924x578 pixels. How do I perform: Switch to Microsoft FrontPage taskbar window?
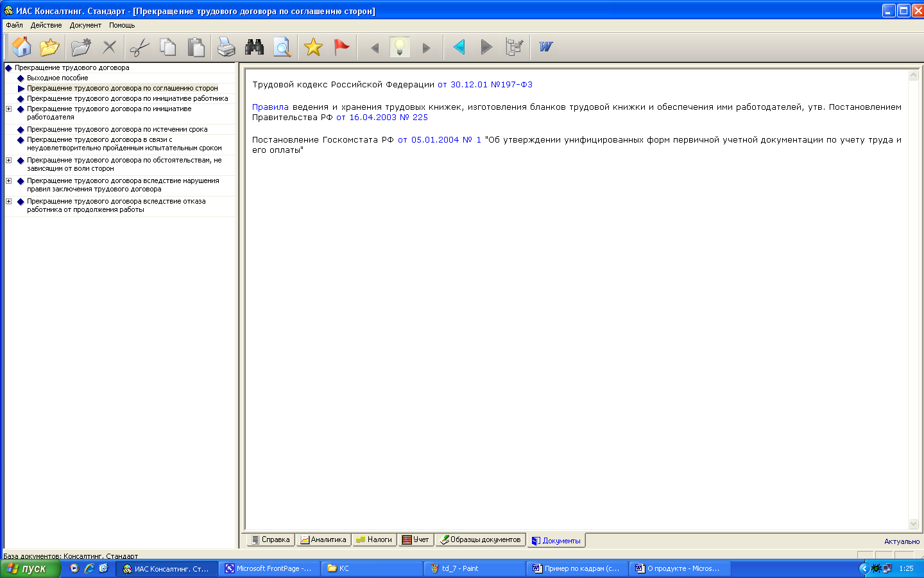pyautogui.click(x=269, y=568)
